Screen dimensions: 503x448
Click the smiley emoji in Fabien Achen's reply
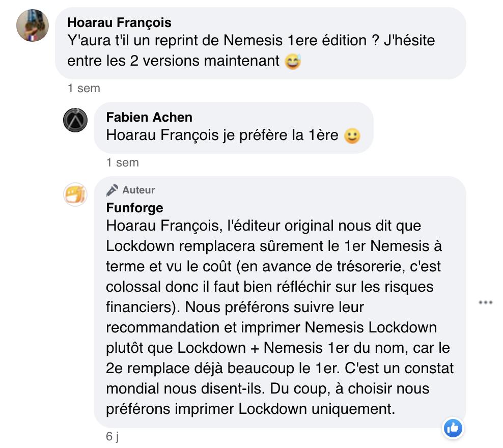pyautogui.click(x=352, y=136)
